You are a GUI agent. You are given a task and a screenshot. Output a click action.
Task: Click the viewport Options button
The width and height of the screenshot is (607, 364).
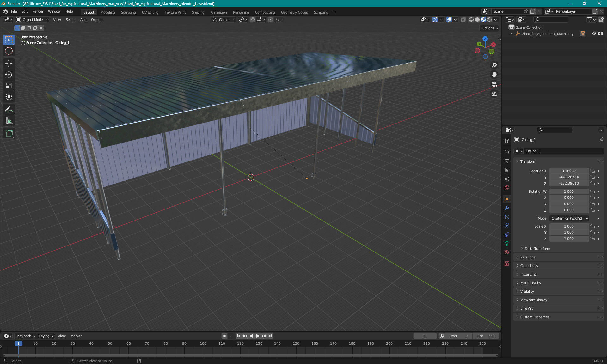490,28
